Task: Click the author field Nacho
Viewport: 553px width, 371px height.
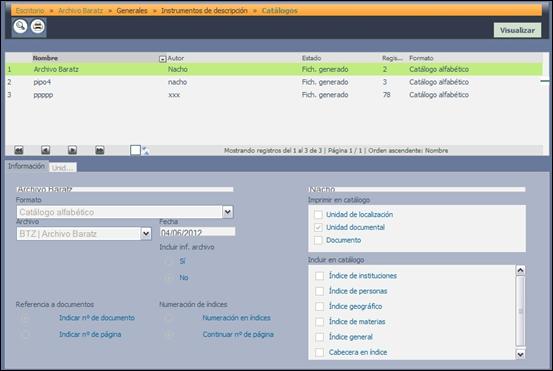Action: (x=417, y=189)
